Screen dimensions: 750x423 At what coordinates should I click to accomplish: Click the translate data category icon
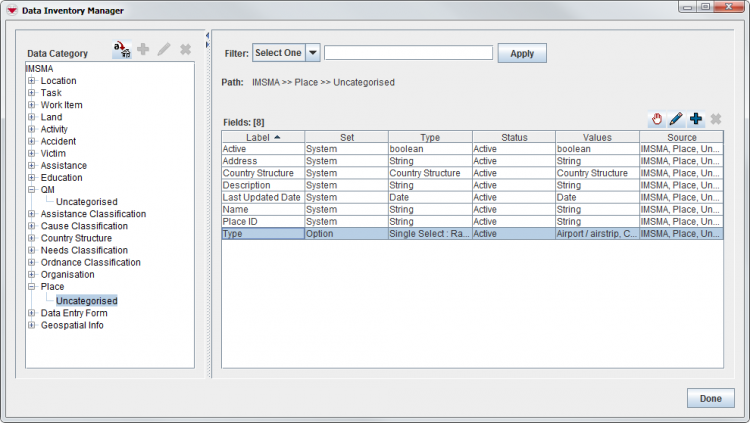(x=121, y=49)
